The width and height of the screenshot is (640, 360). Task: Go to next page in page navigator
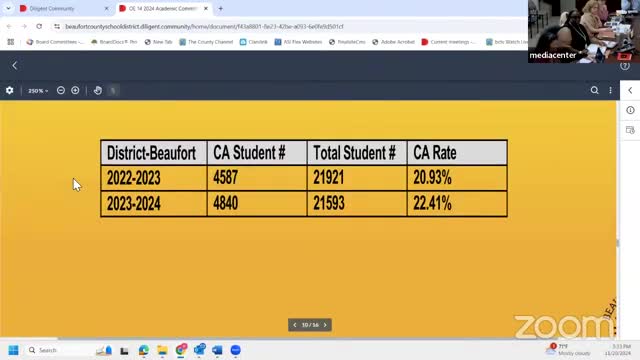(x=325, y=325)
